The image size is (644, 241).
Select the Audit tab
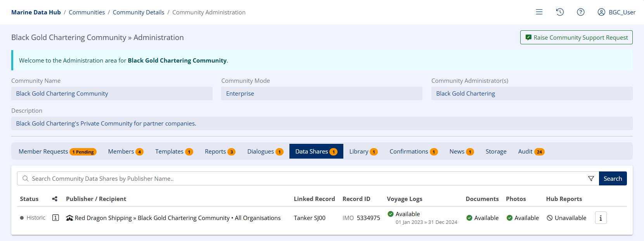pyautogui.click(x=531, y=152)
